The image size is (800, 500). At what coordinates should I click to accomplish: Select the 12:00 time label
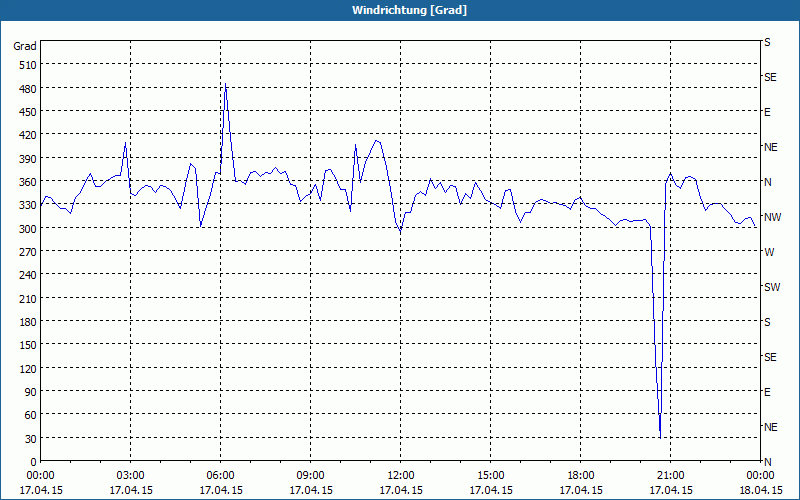coord(401,476)
